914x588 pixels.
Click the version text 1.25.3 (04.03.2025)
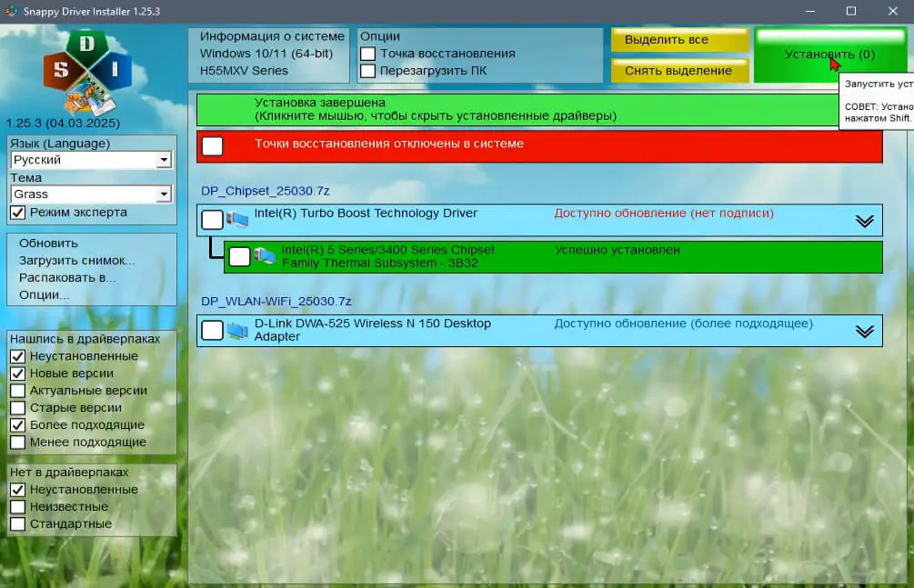pos(63,124)
